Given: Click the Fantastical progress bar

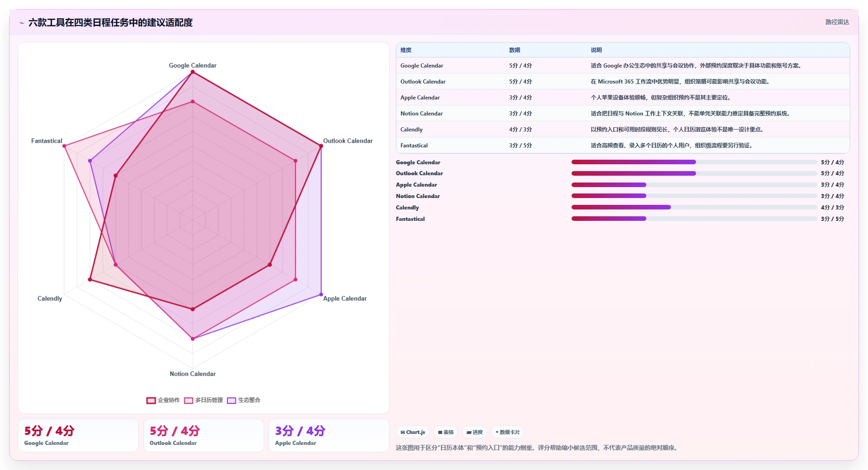Looking at the screenshot, I should (694, 219).
